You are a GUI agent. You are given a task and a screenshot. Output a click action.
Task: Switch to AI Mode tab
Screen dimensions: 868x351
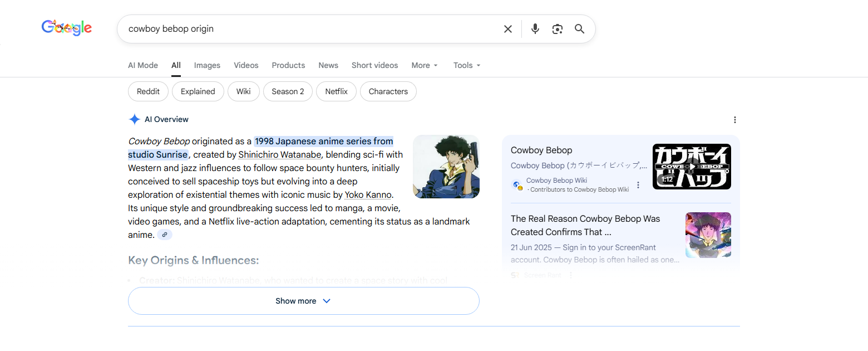point(143,65)
